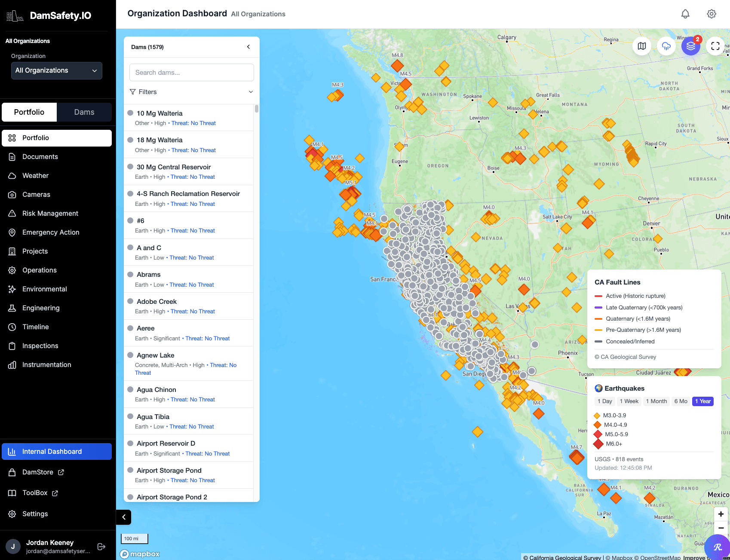Select the Agnew Lake dam entry

[x=188, y=364]
